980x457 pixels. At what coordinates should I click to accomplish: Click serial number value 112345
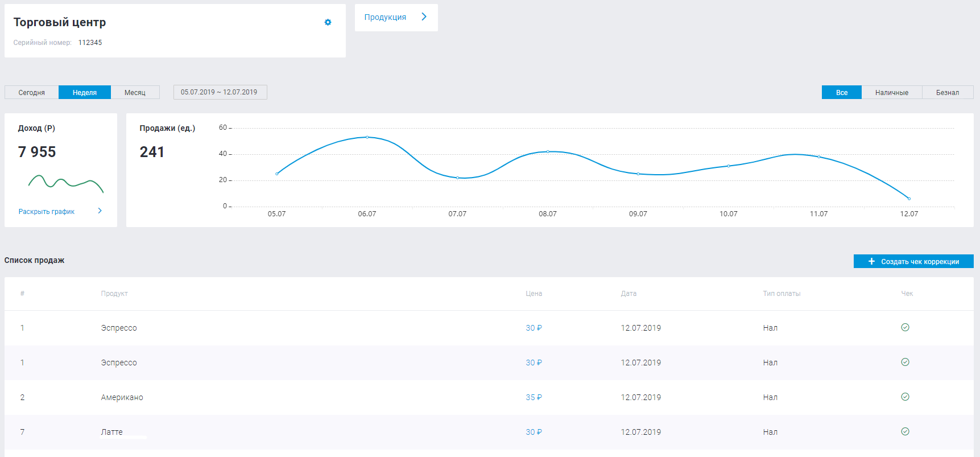90,43
